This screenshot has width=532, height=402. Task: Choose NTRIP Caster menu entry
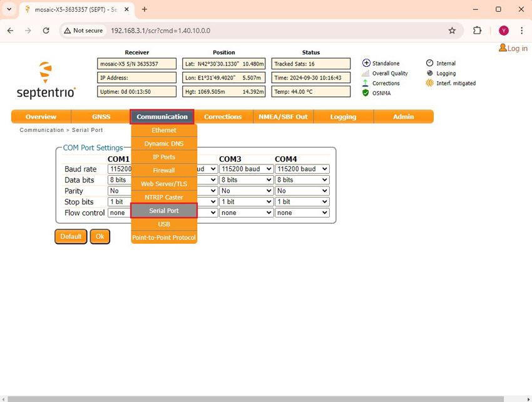coord(164,197)
